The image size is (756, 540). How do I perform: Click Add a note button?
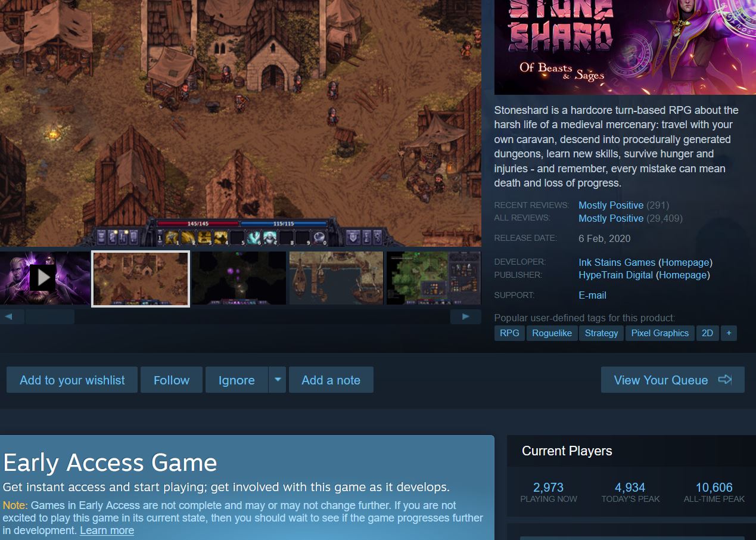(331, 380)
